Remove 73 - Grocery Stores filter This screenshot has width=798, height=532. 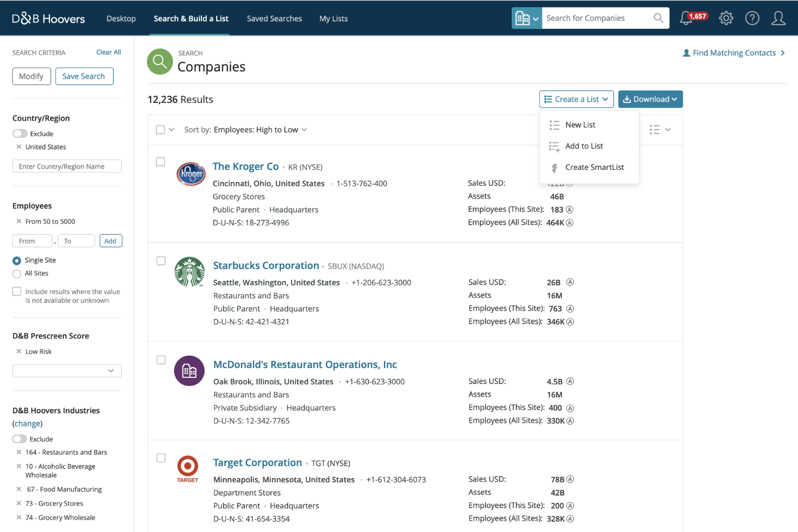click(x=19, y=503)
